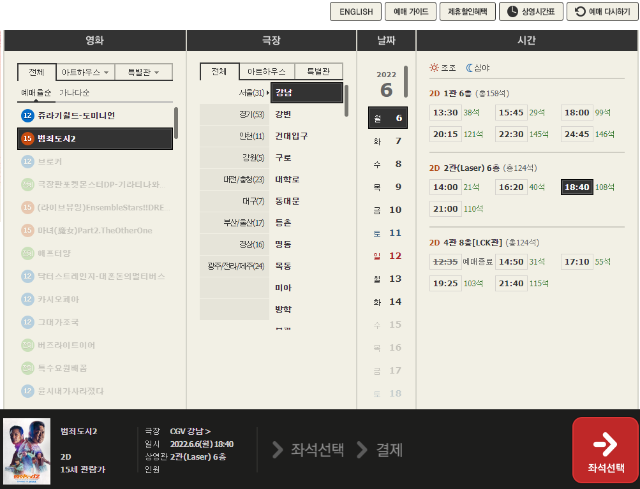The height and width of the screenshot is (489, 640).
Task: Choose the 21:40 showtime in 4관
Action: point(511,283)
